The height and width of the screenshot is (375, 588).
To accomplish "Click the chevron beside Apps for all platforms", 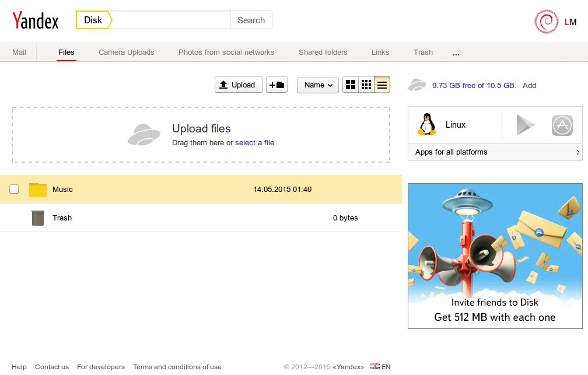I will click(x=578, y=152).
